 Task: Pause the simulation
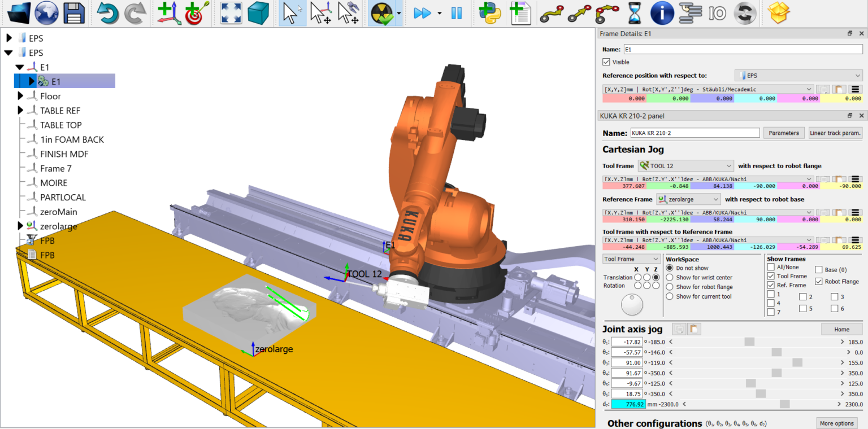pos(457,12)
